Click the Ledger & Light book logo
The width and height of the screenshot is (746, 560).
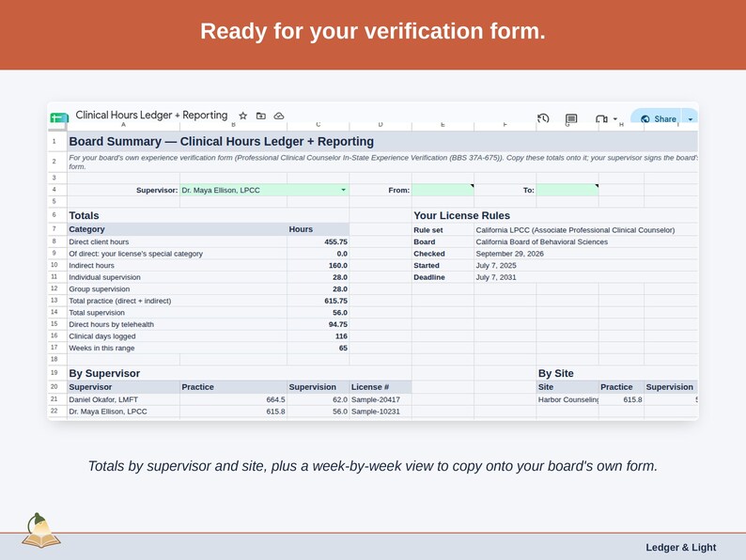click(41, 531)
